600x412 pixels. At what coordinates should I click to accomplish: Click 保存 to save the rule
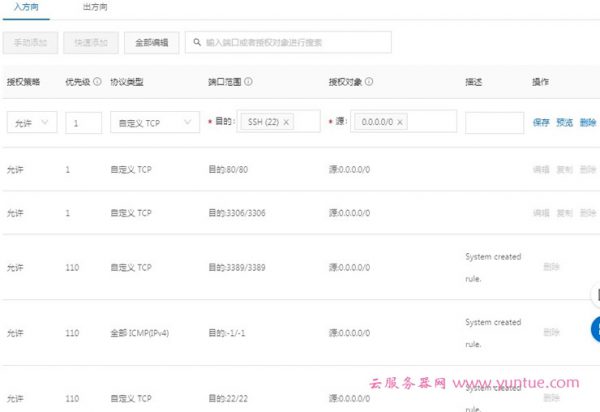point(541,122)
